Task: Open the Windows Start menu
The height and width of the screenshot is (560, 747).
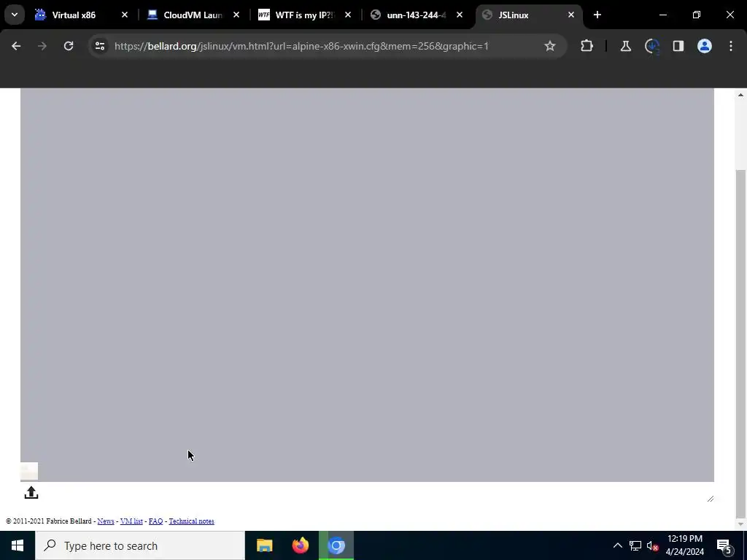Action: pos(18,545)
